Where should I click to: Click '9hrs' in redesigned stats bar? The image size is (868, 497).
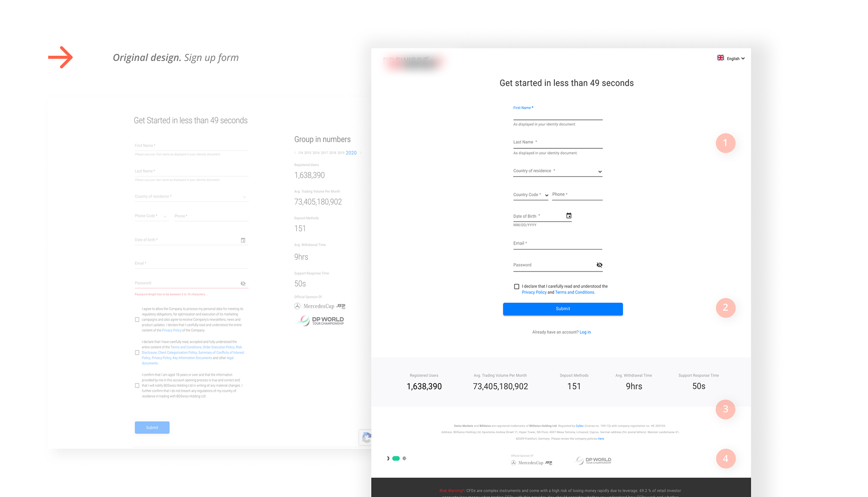pos(634,387)
